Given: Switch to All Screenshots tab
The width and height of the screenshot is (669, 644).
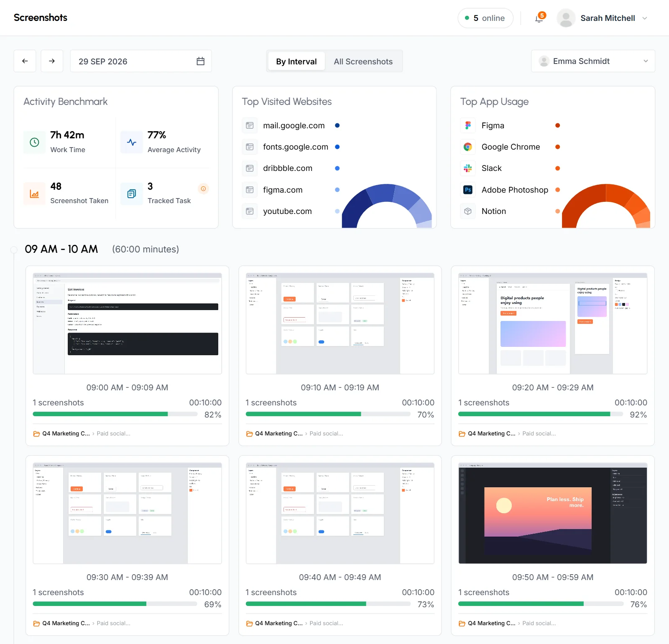Looking at the screenshot, I should click(x=363, y=61).
